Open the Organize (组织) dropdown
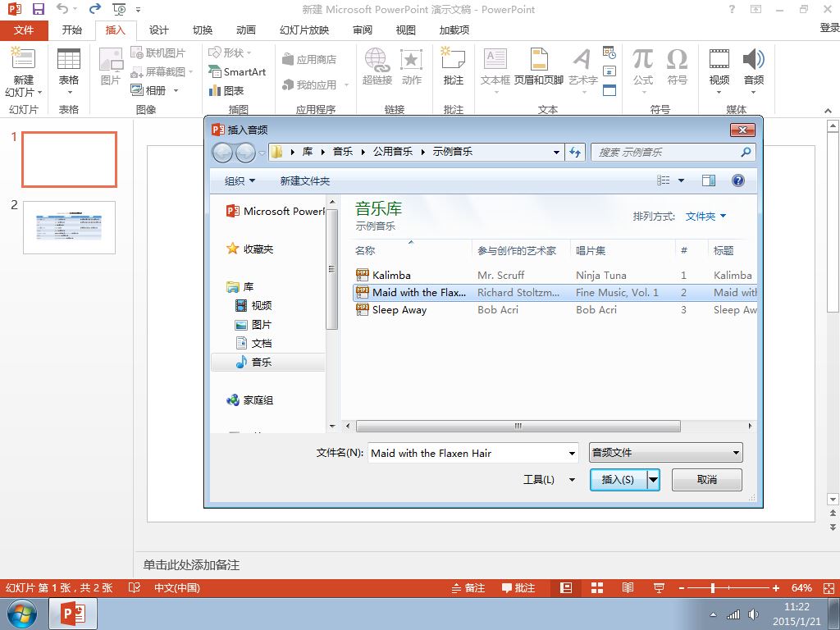 240,180
